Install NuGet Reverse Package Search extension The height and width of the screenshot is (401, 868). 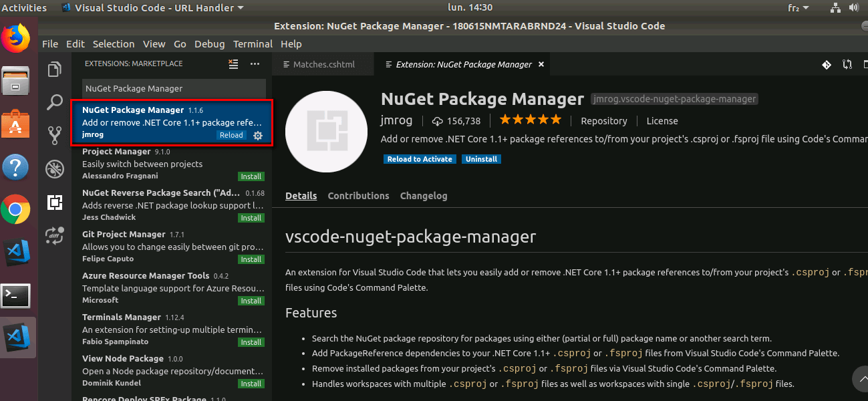pos(251,218)
